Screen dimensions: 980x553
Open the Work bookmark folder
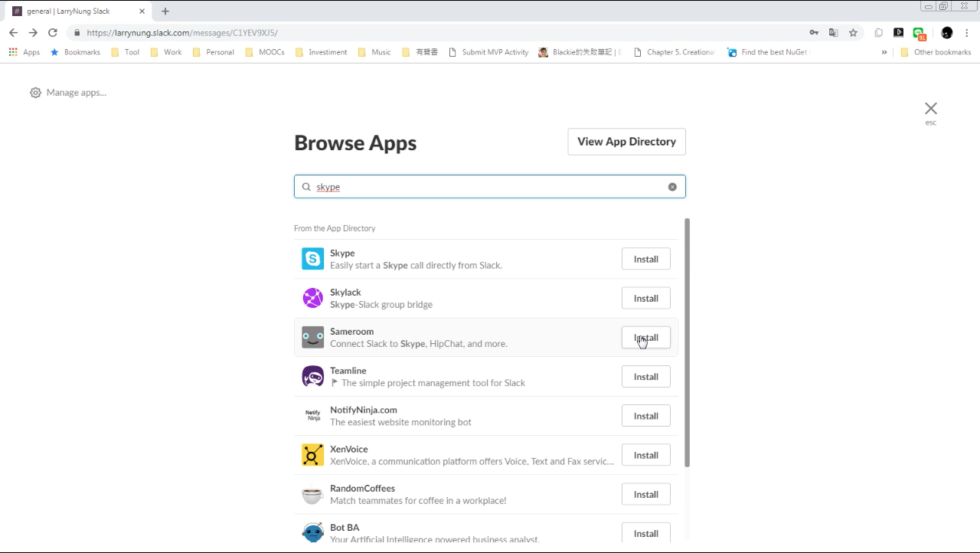click(166, 52)
